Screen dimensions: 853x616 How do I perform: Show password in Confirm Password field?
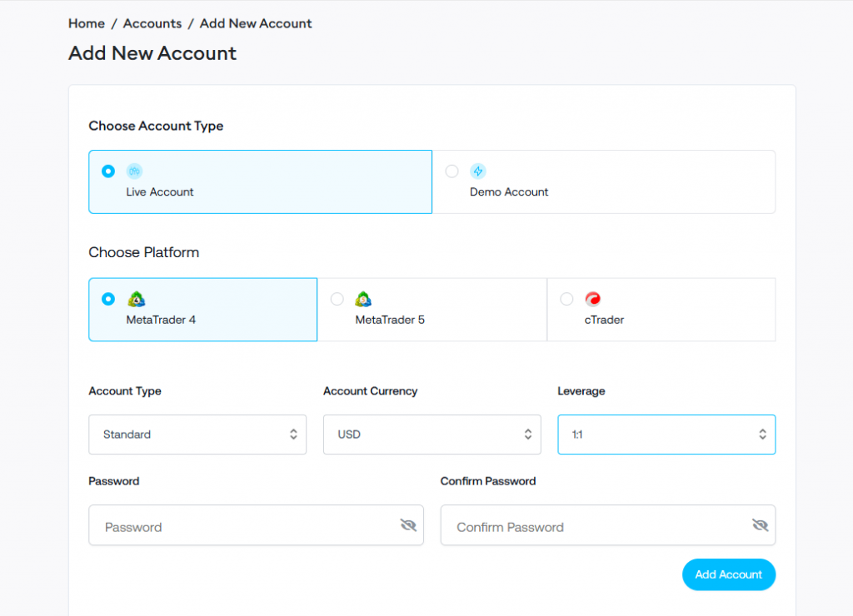click(760, 524)
